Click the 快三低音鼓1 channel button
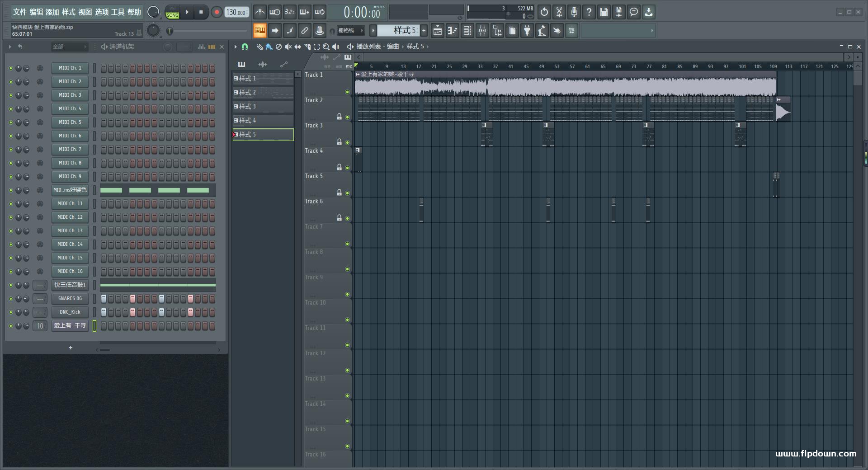Screen dimensions: 868x470 (x=70, y=285)
